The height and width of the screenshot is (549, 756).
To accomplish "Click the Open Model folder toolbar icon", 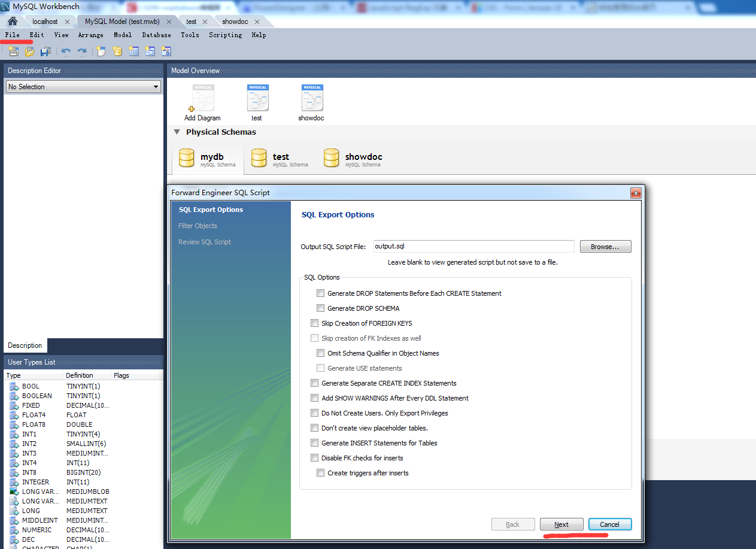I will tap(29, 51).
